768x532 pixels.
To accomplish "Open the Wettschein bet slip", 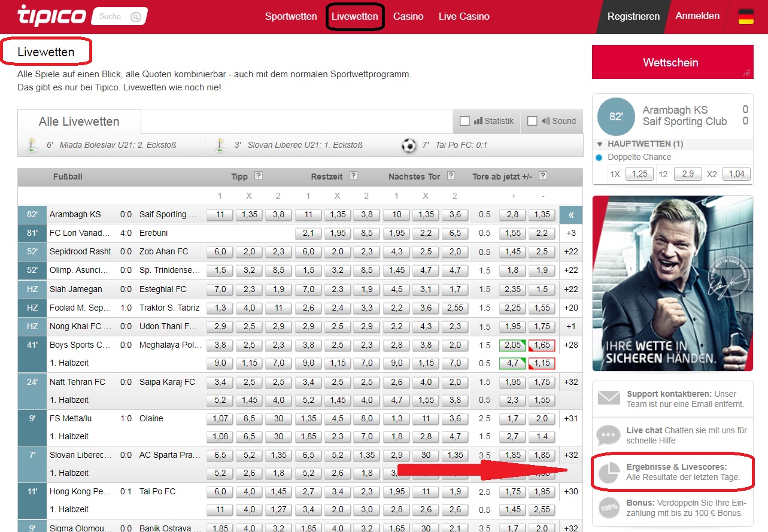I will [x=673, y=62].
